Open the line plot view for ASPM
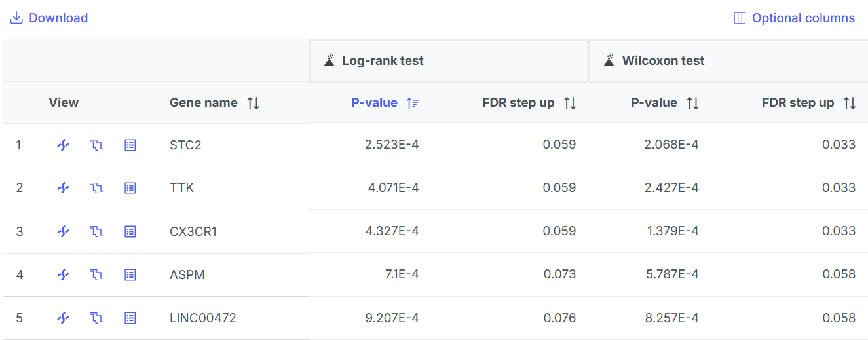The height and width of the screenshot is (340, 868). [x=63, y=275]
